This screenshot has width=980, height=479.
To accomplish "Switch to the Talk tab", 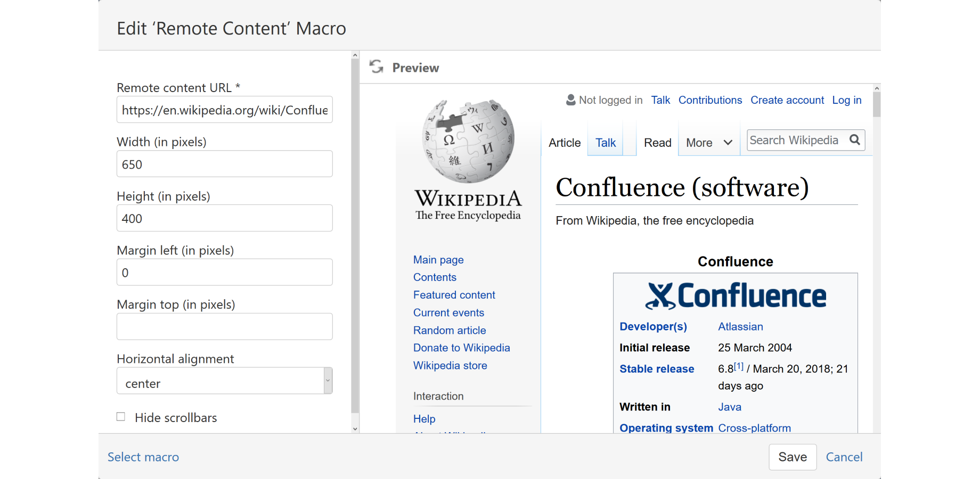I will (x=606, y=143).
